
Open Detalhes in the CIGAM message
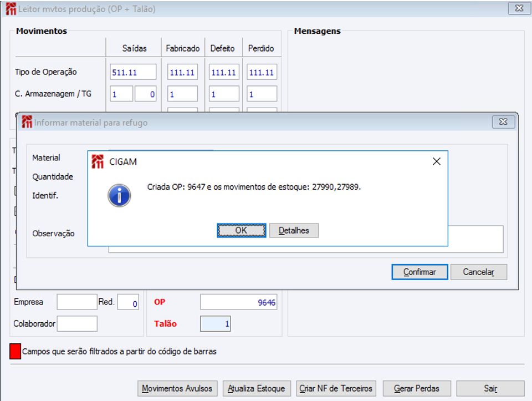point(294,231)
